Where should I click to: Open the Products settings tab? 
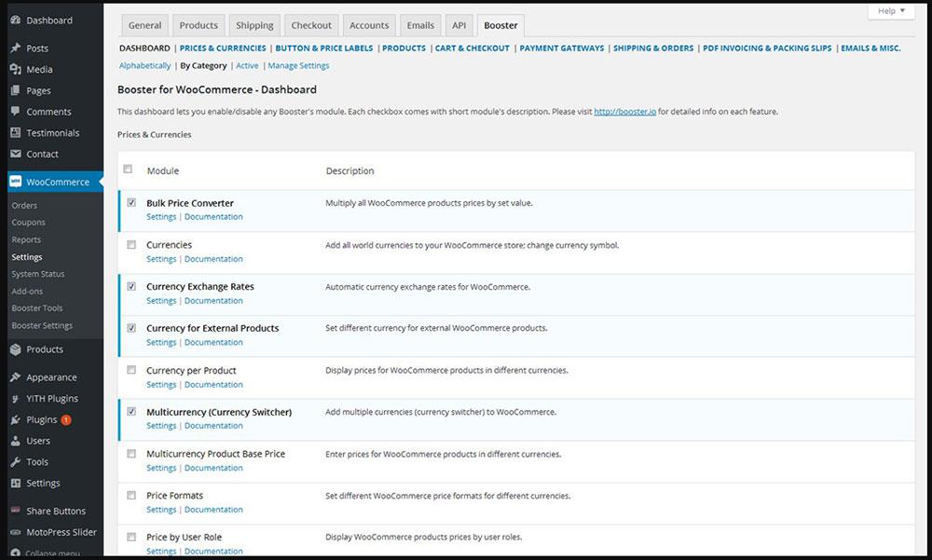pyautogui.click(x=199, y=25)
